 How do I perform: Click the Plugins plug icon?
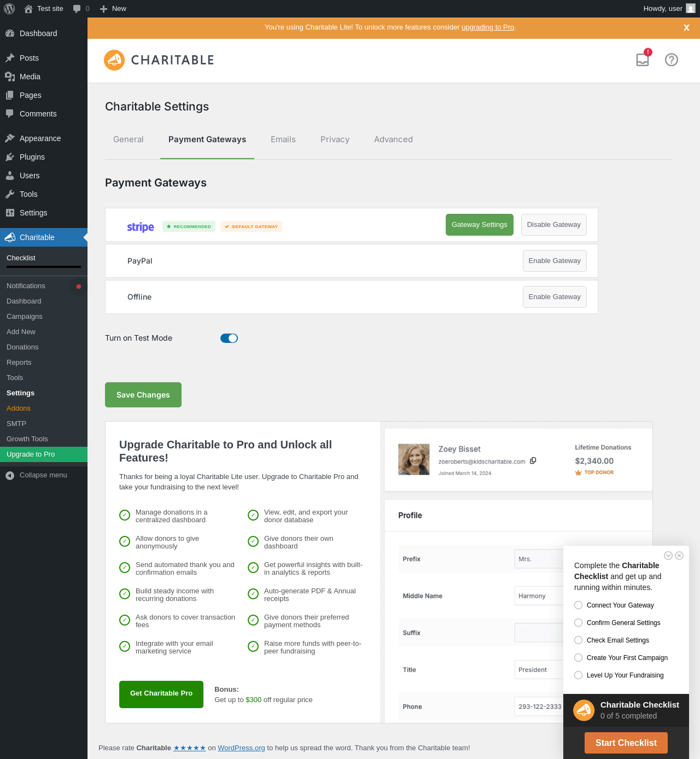pyautogui.click(x=10, y=157)
